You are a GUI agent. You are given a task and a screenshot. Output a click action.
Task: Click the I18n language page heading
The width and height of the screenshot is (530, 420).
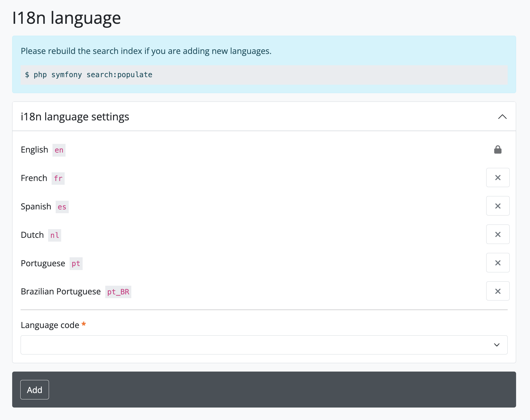click(x=66, y=18)
